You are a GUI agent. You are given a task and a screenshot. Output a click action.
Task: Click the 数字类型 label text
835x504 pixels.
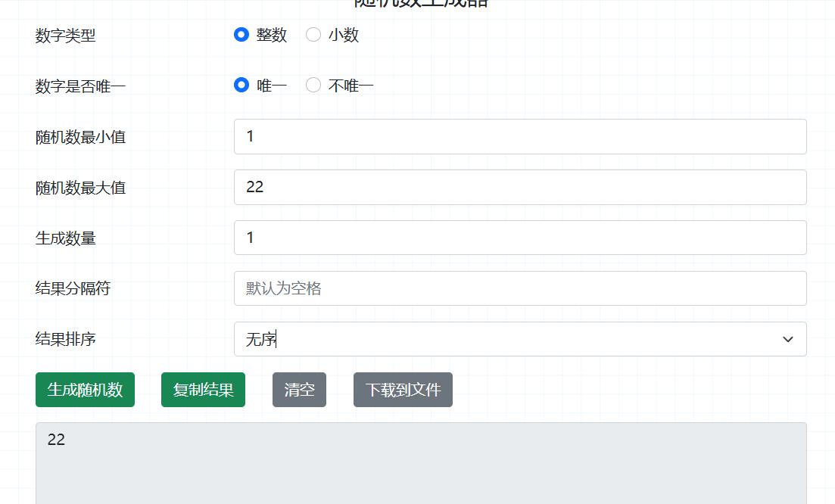tap(66, 36)
